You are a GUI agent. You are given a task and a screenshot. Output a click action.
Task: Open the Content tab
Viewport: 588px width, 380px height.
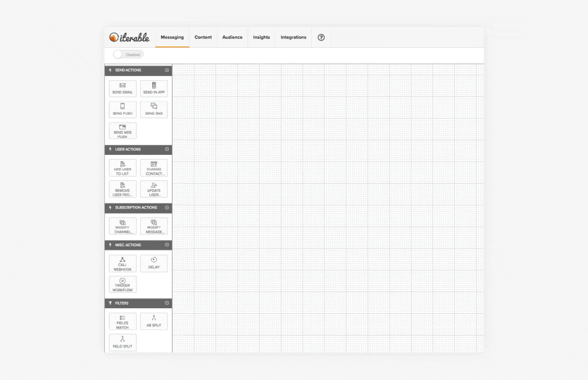pos(203,37)
